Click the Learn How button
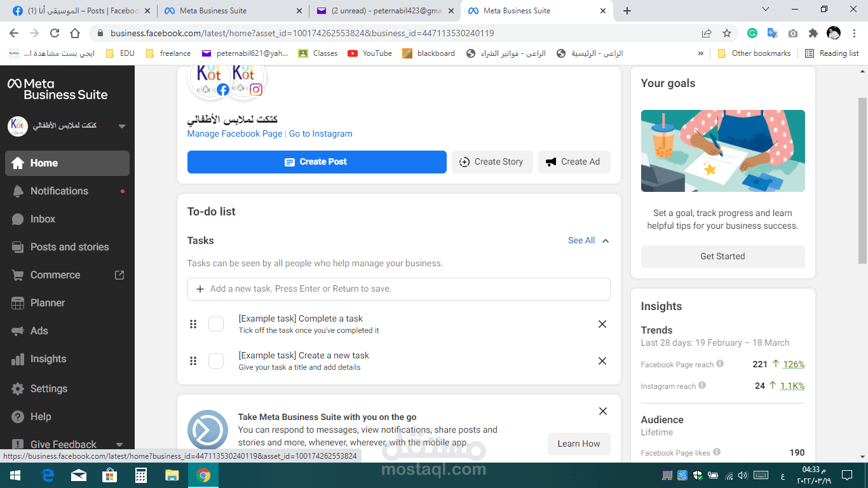The height and width of the screenshot is (488, 868). [x=579, y=444]
